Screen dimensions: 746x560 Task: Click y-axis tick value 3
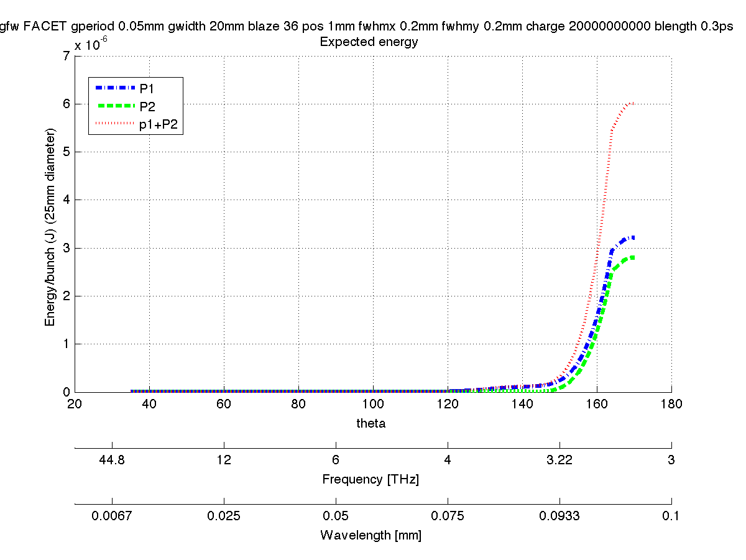[x=65, y=248]
